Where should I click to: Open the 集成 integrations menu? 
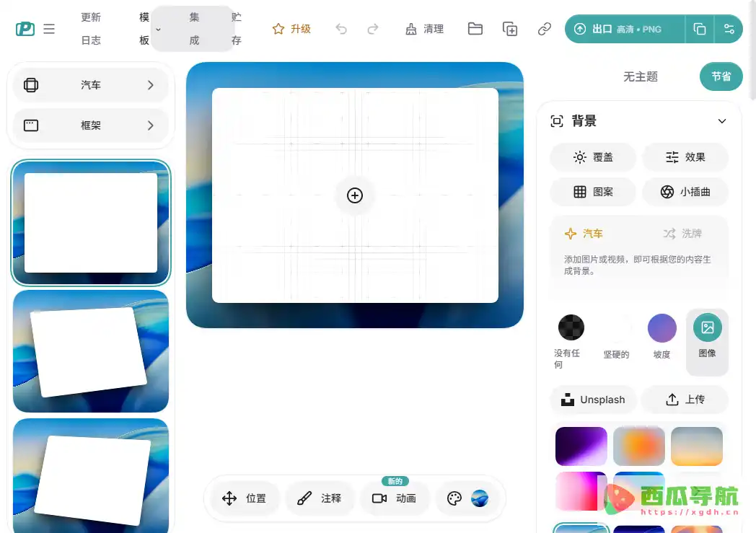click(x=194, y=29)
